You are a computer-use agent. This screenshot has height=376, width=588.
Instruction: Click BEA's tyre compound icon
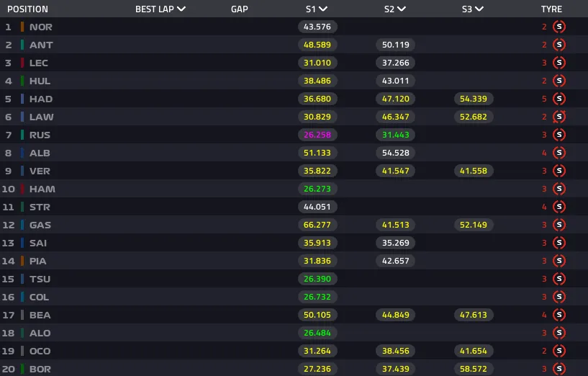559,315
